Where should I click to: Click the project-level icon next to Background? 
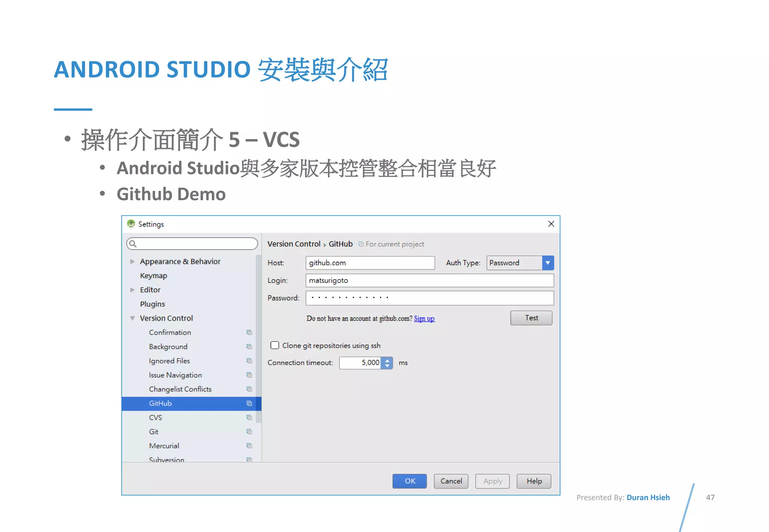coord(249,347)
